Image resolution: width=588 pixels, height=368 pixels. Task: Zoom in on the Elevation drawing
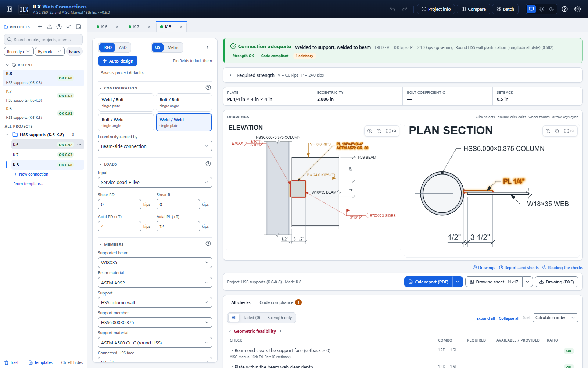coord(370,131)
